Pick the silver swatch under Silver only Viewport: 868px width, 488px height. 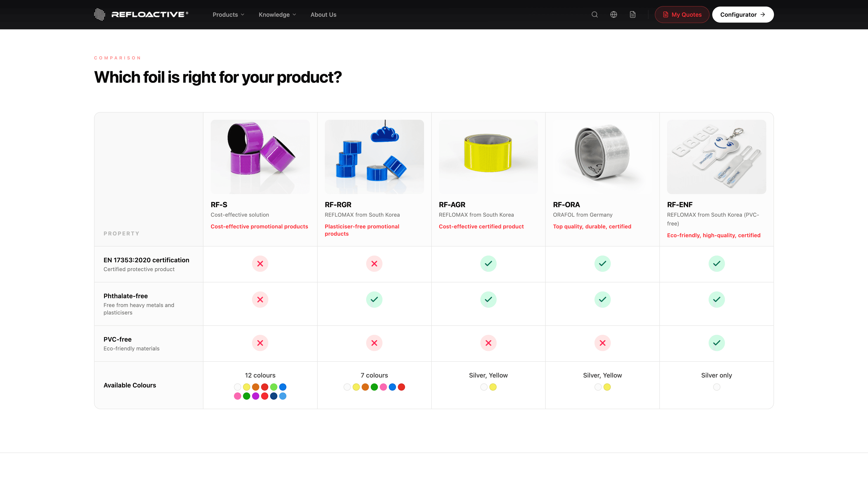pos(717,387)
